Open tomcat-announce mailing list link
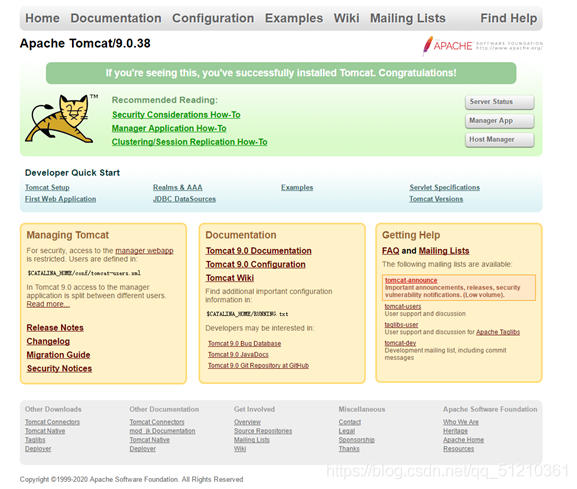This screenshot has width=577, height=489. coord(411,280)
